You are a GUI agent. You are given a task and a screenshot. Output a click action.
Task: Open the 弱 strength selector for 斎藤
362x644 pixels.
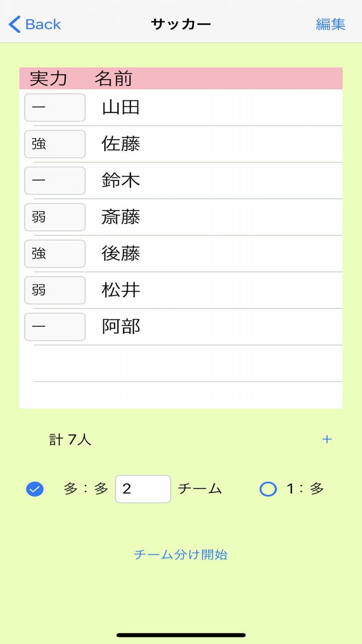point(54,217)
